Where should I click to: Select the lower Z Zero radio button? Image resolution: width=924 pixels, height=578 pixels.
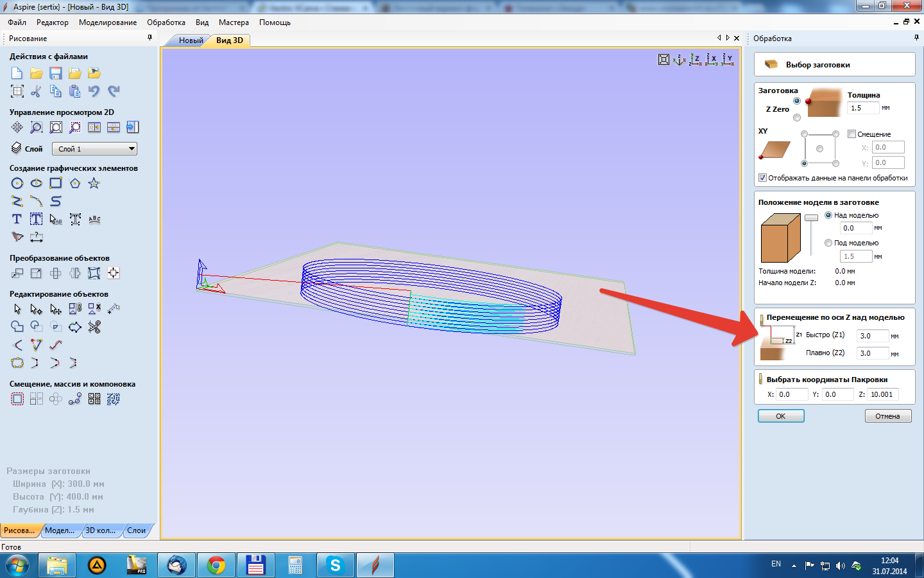point(797,118)
